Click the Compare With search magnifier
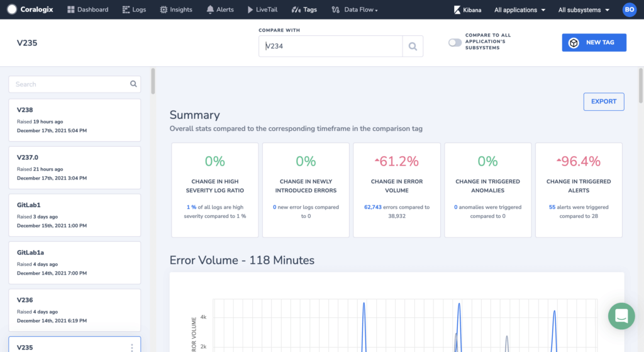The width and height of the screenshot is (644, 352). 413,46
